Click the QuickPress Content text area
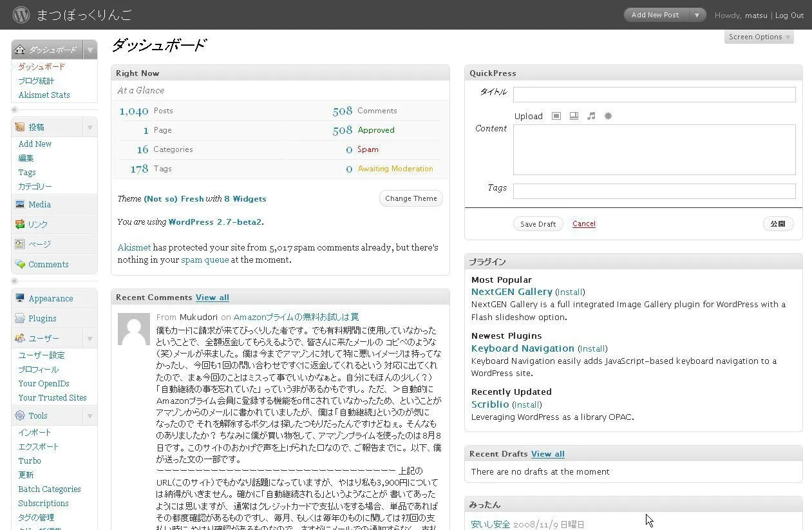This screenshot has height=530, width=812. pos(654,149)
